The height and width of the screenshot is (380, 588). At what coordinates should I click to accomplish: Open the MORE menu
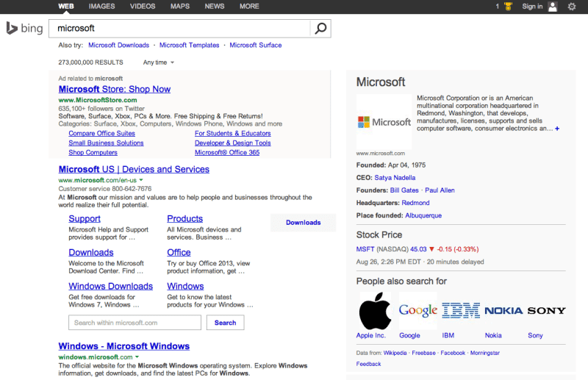click(249, 7)
